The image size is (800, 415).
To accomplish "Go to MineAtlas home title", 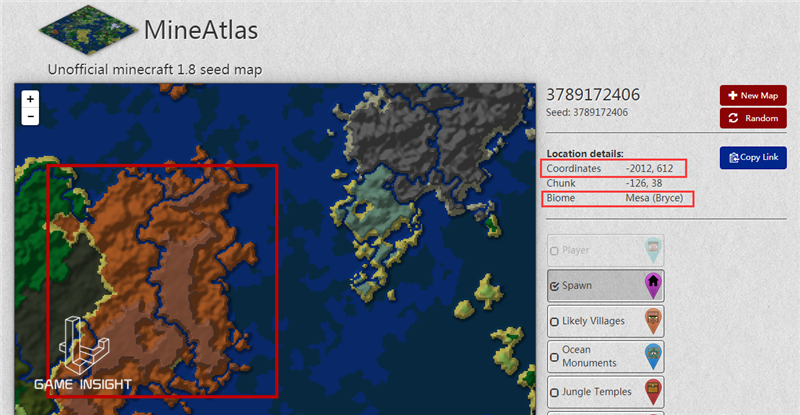I will (x=201, y=30).
